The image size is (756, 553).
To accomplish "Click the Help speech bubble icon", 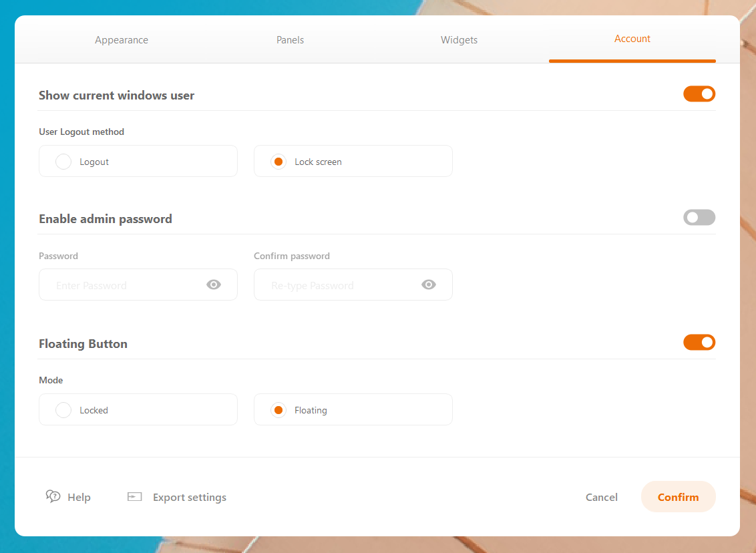I will [x=53, y=496].
